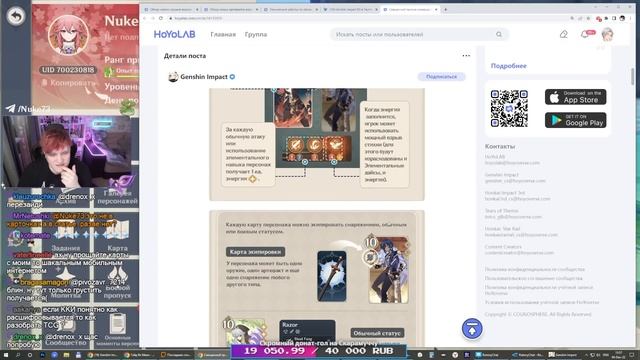
Task: Click the taskbar clock
Action: [x=619, y=355]
